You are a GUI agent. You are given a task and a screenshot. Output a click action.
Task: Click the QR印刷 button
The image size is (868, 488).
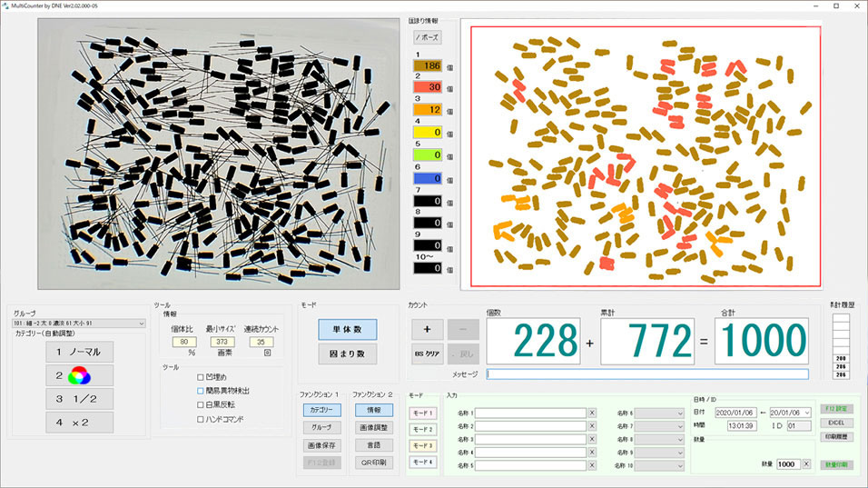(374, 463)
